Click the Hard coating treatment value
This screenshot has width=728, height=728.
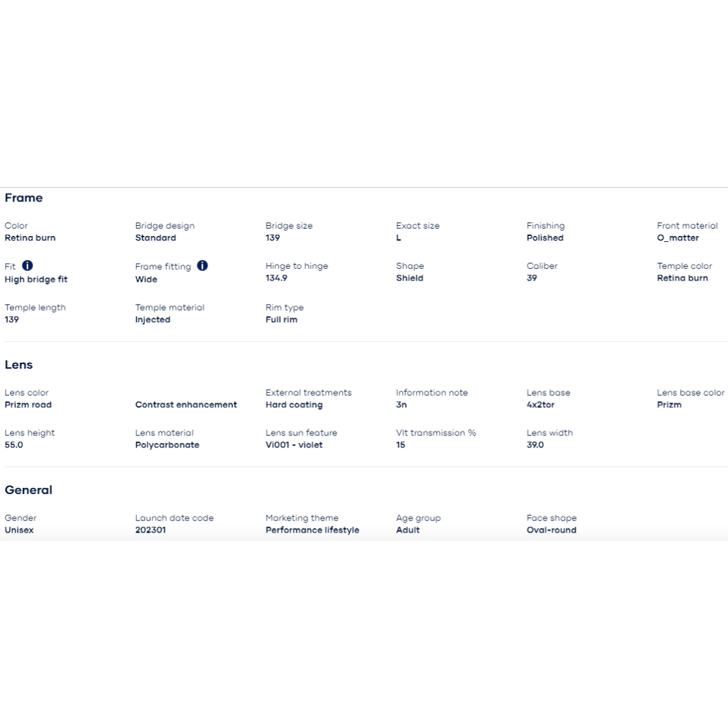(x=294, y=405)
